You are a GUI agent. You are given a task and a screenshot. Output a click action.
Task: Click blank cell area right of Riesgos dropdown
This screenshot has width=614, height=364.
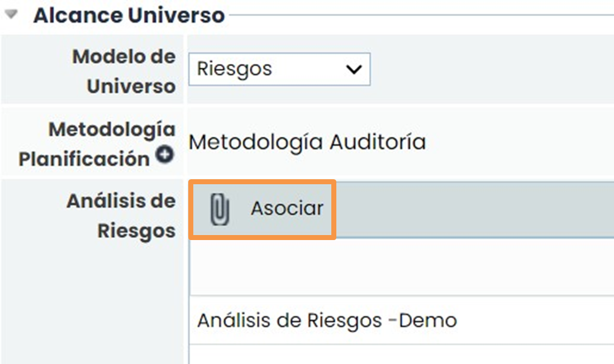(x=492, y=69)
